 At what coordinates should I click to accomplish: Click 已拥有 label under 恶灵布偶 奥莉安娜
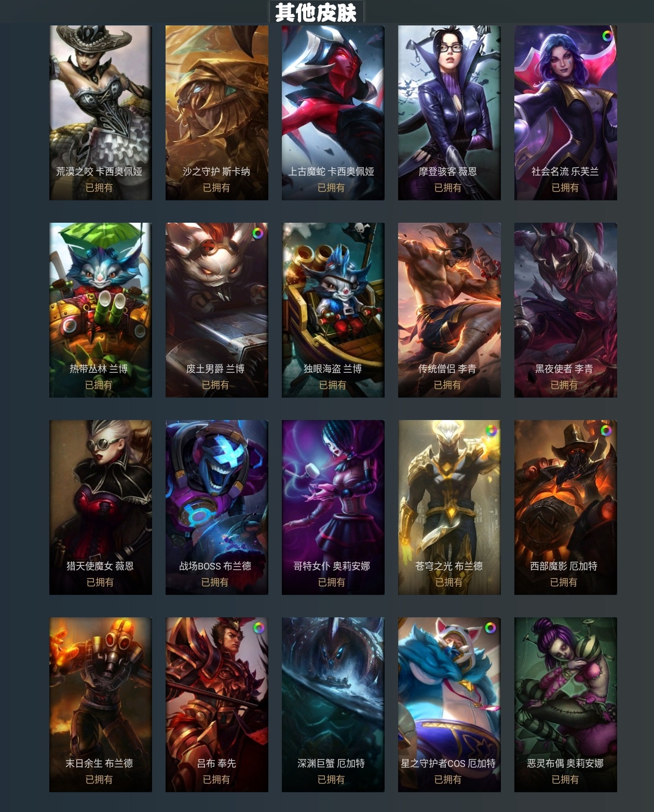565,779
